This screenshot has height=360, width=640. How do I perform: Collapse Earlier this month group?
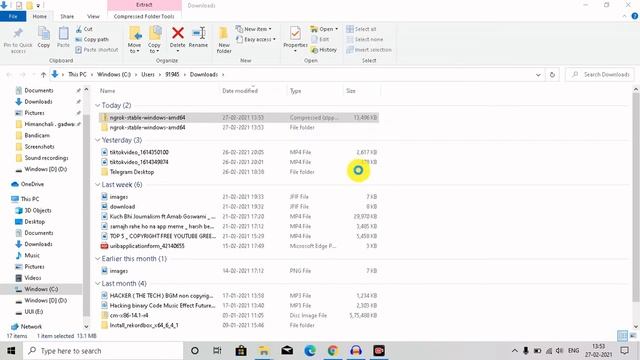pos(98,258)
